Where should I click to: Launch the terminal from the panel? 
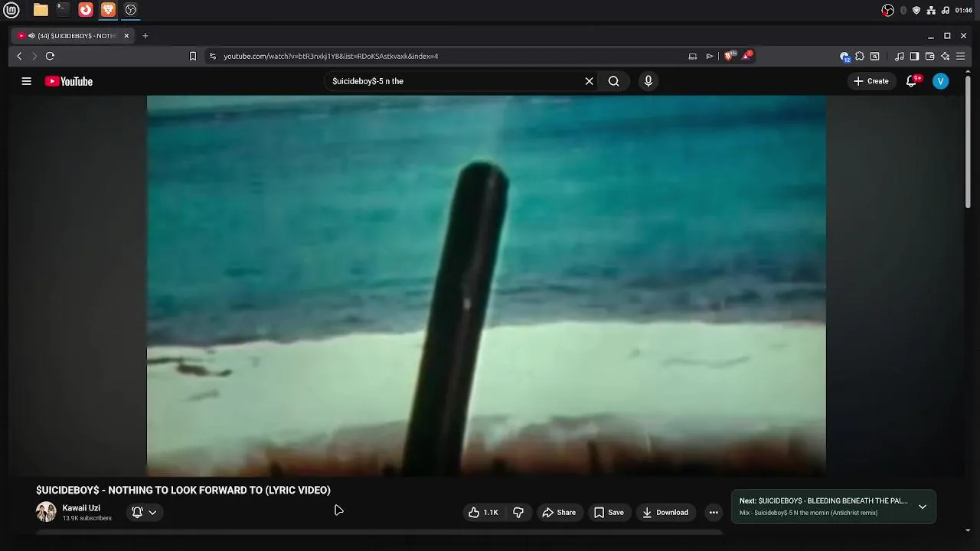[x=63, y=10]
